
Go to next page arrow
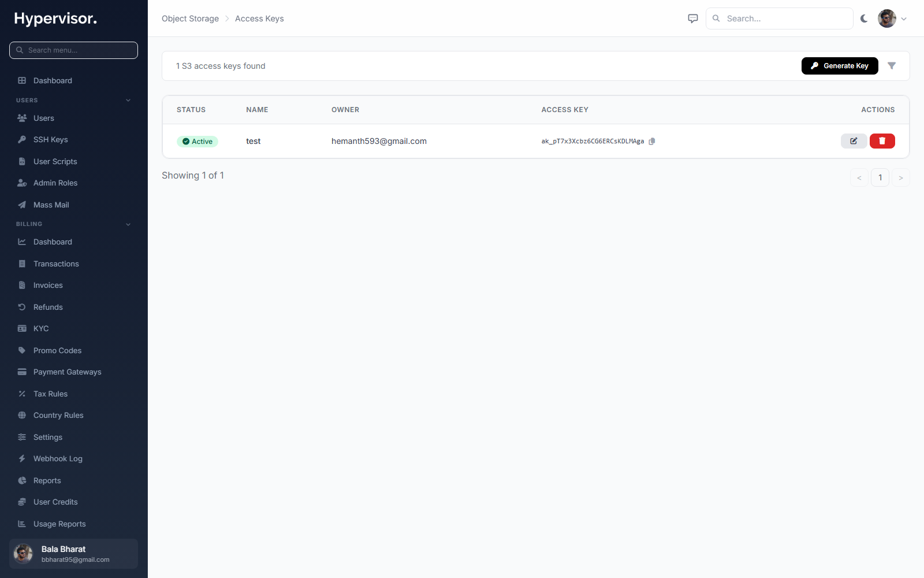[901, 177]
